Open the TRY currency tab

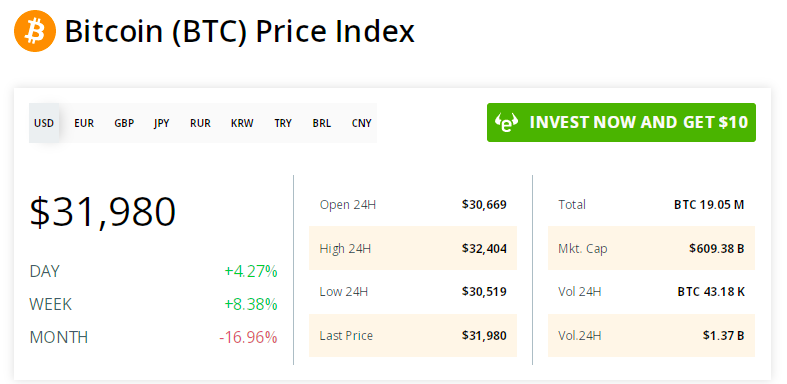pyautogui.click(x=283, y=123)
